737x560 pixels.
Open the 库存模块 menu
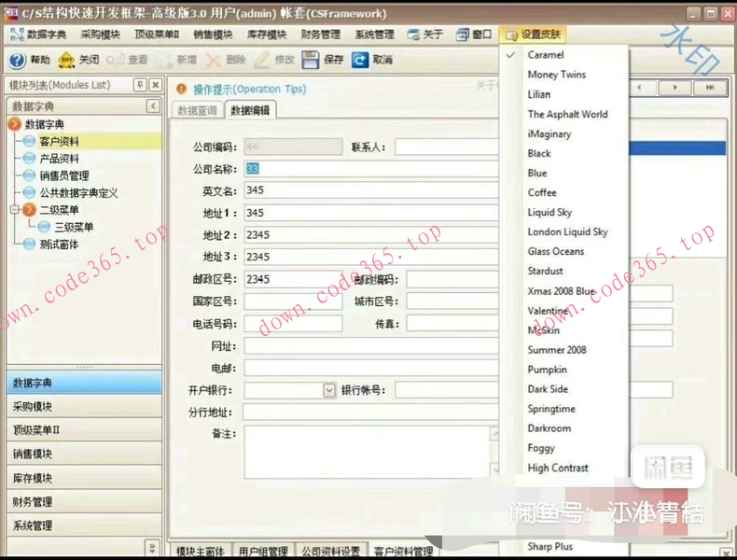point(267,35)
